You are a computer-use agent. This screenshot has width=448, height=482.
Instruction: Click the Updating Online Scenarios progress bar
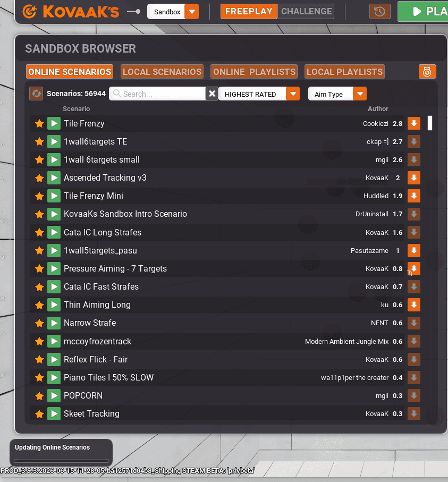(x=61, y=461)
